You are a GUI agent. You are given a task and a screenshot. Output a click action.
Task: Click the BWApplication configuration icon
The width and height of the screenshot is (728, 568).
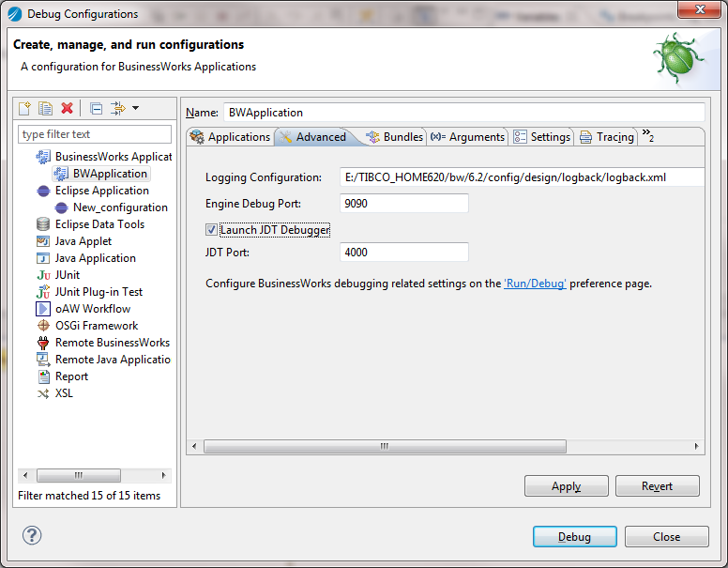[61, 174]
